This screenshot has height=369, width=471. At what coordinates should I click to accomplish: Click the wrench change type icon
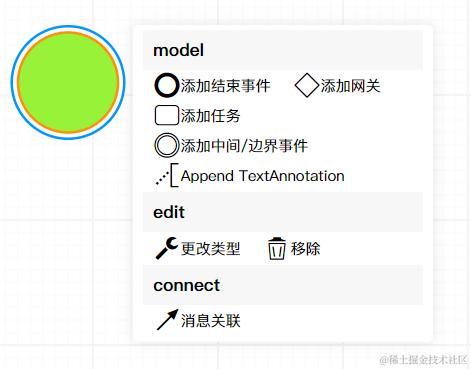[x=167, y=248]
